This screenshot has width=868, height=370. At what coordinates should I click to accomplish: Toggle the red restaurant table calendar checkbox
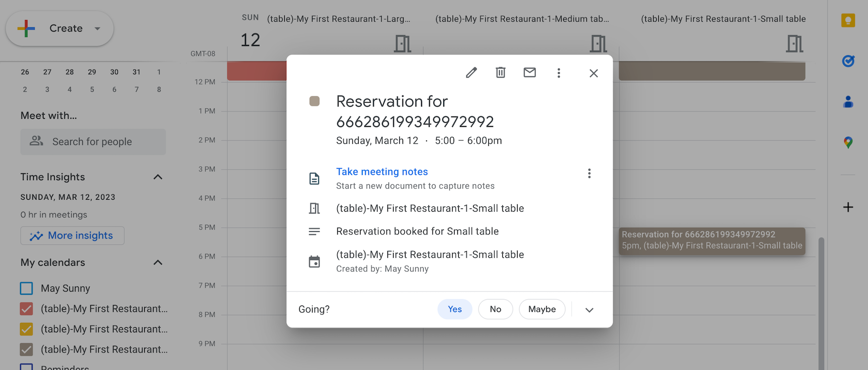26,309
